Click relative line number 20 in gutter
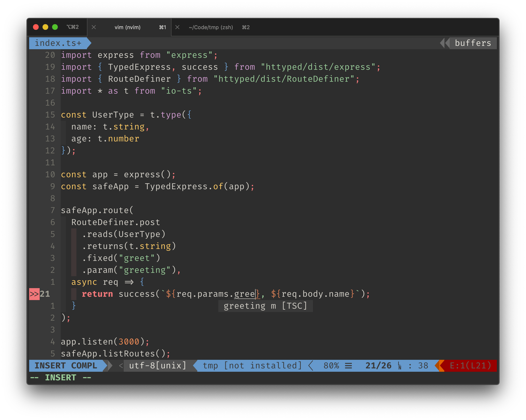 tap(50, 55)
